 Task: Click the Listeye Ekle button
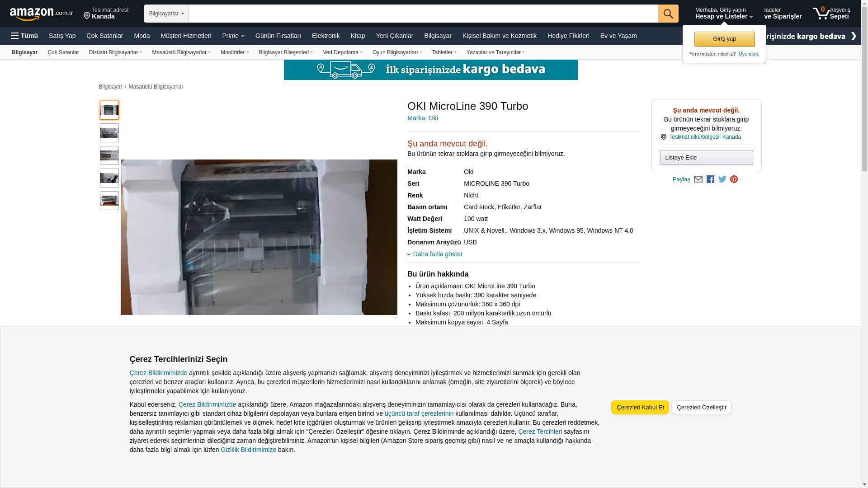tap(706, 157)
